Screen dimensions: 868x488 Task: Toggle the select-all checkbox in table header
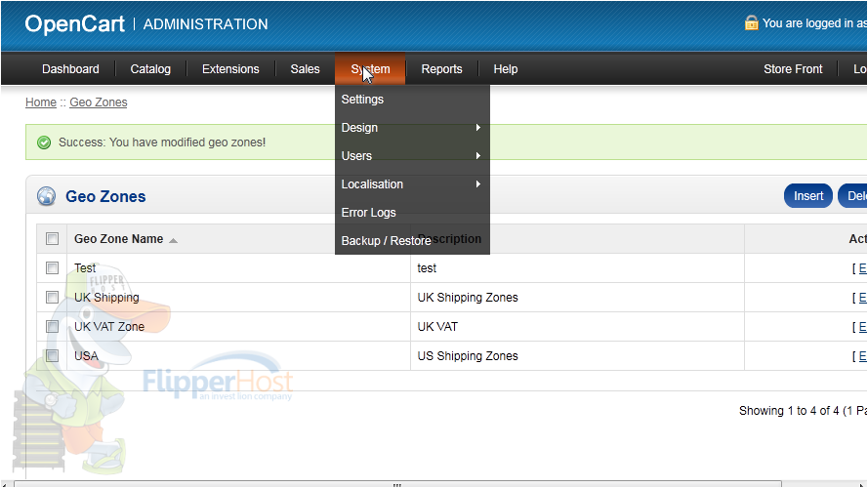coord(52,239)
